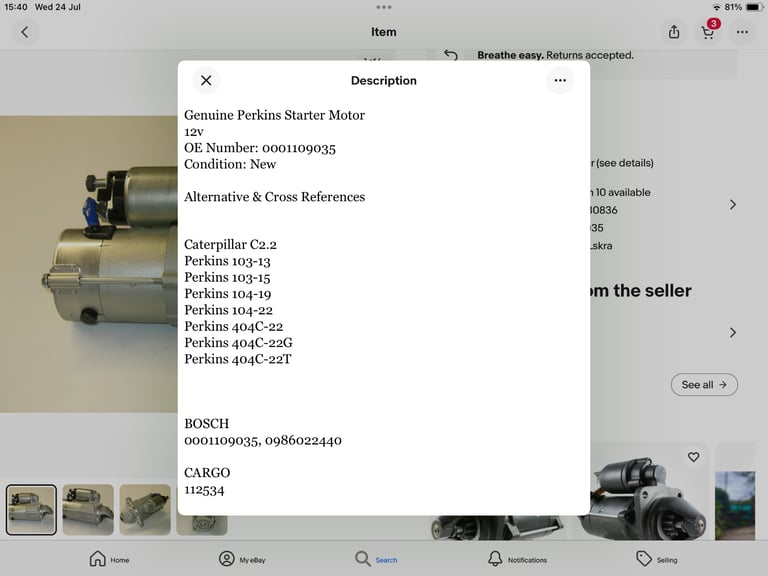Go back from the Item page

[x=25, y=32]
